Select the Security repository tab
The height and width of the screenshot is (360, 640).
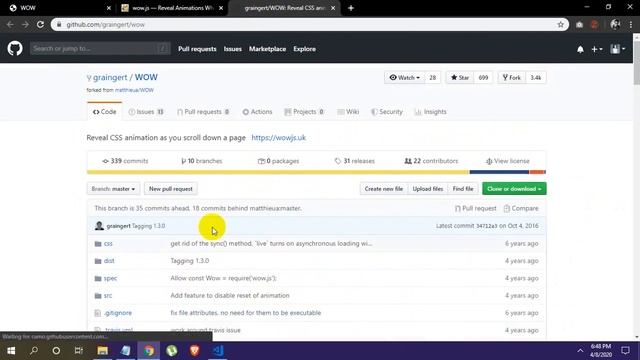point(387,111)
